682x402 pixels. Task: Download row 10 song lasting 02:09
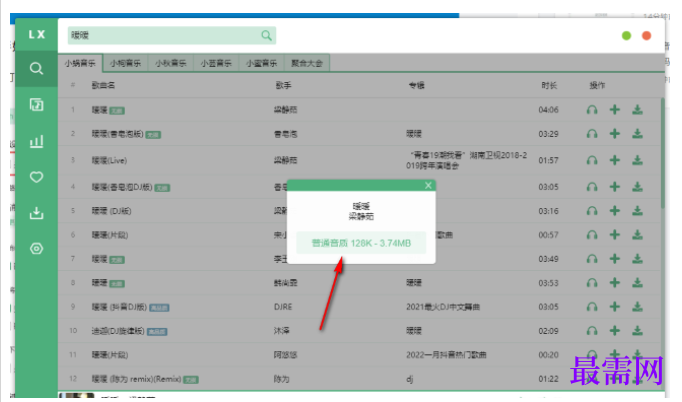(637, 331)
